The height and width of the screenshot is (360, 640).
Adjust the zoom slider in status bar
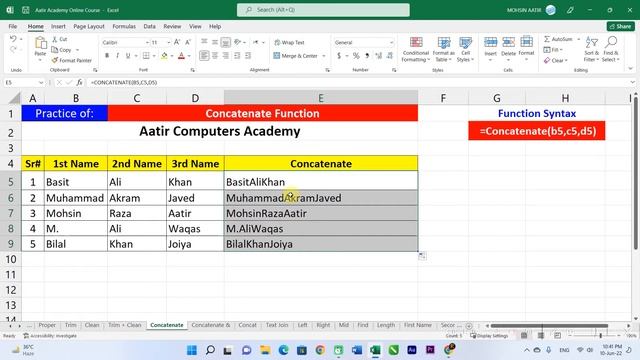pos(600,336)
